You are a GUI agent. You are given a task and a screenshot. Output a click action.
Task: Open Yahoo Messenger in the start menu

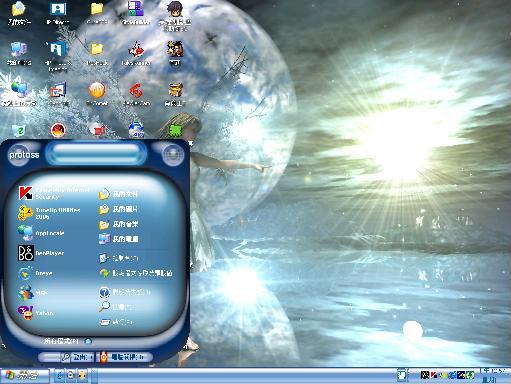tap(36, 313)
